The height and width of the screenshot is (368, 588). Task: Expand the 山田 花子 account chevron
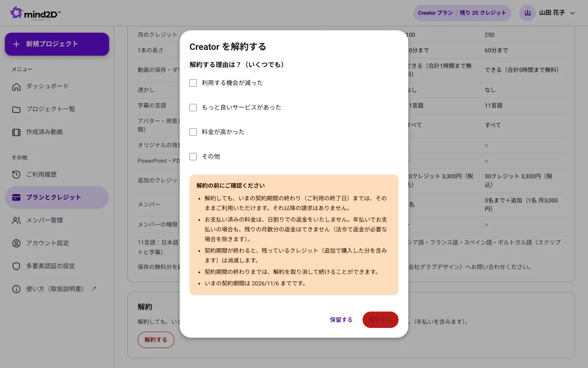pyautogui.click(x=572, y=13)
